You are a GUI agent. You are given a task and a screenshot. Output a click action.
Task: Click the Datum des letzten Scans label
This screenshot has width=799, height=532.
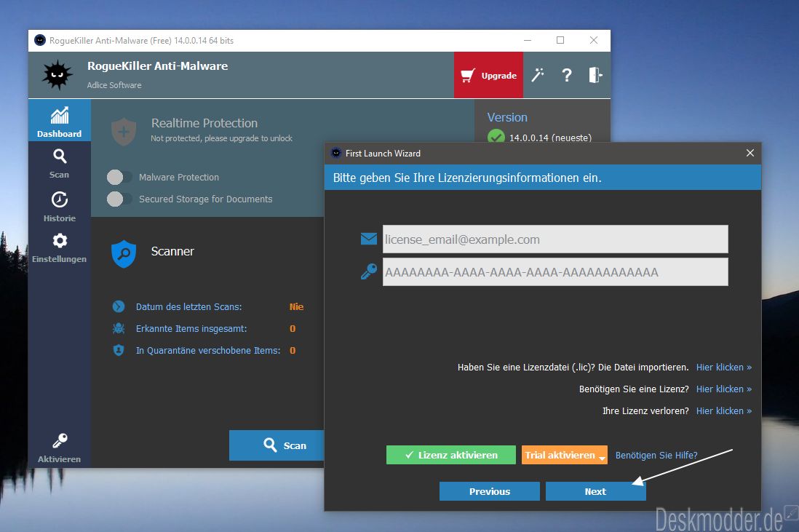[x=188, y=306]
